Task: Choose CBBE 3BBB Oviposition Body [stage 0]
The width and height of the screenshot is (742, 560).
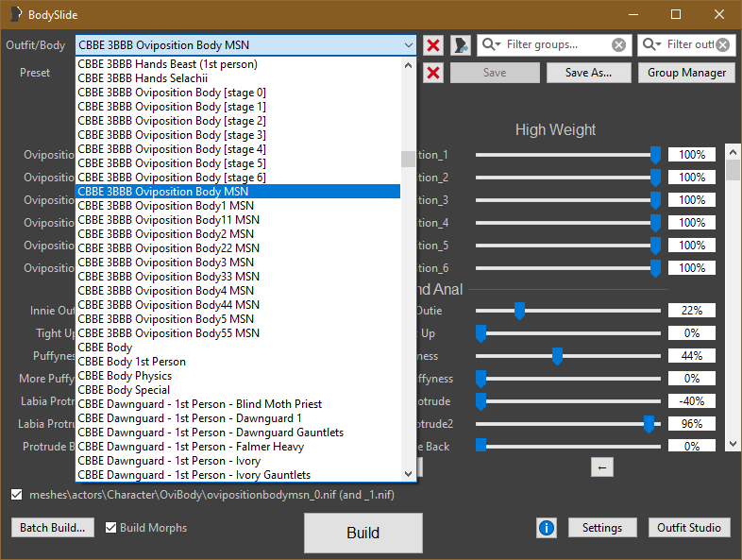Action: pos(238,93)
